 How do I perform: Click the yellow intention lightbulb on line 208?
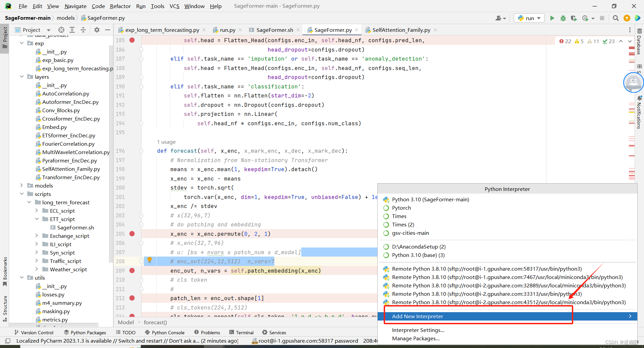click(x=150, y=260)
